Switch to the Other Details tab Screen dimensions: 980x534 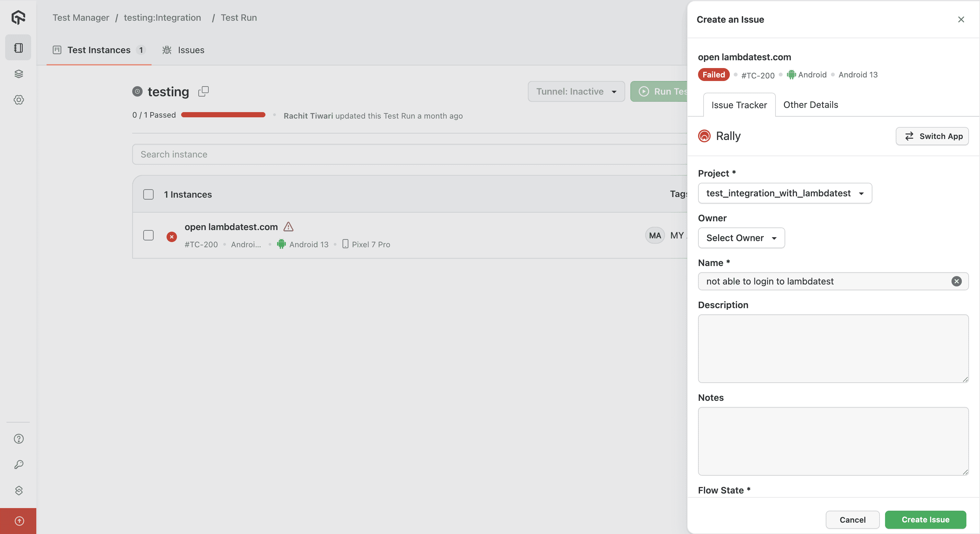pos(810,105)
